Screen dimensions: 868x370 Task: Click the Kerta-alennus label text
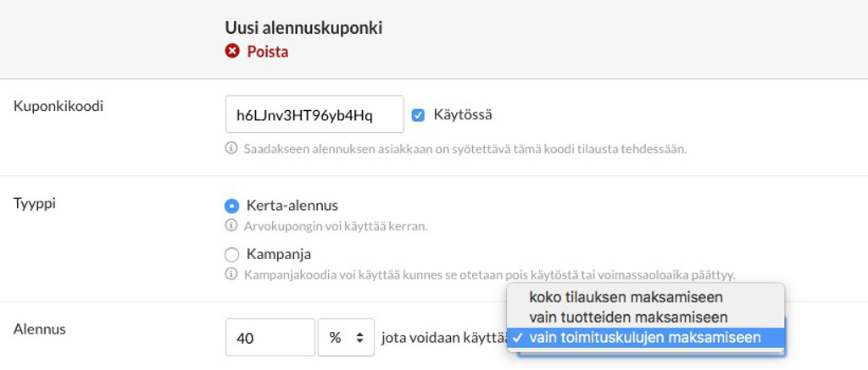tap(292, 206)
